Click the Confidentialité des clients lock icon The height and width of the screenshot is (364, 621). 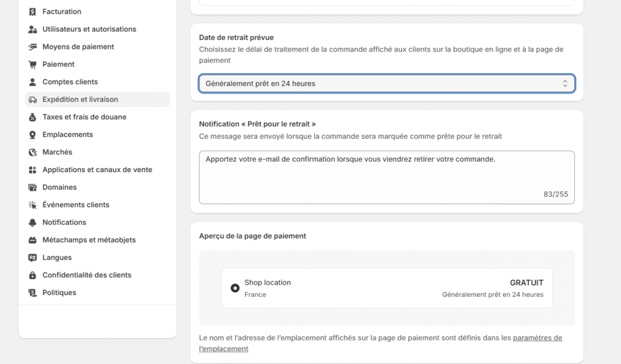[x=33, y=276]
